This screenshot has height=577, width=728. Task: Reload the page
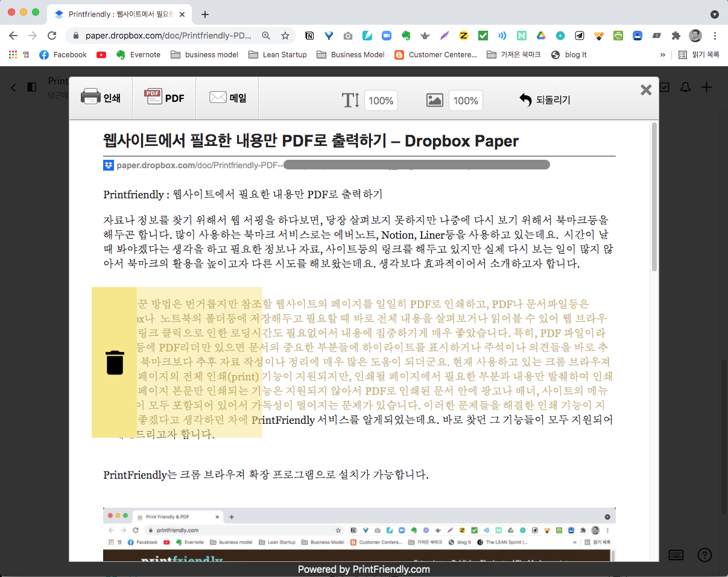coord(52,36)
